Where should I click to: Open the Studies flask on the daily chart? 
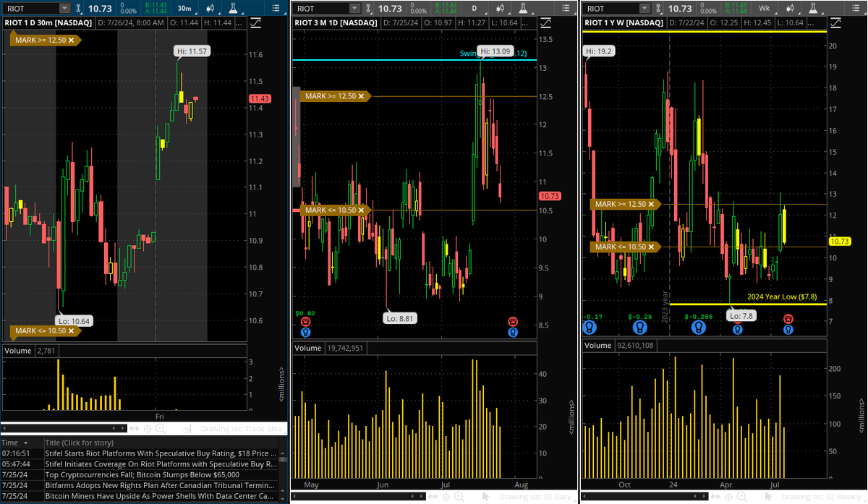coord(522,9)
